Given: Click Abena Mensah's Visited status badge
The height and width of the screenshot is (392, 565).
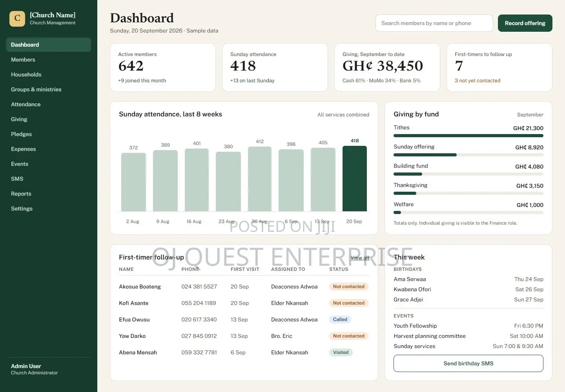Looking at the screenshot, I should [341, 352].
